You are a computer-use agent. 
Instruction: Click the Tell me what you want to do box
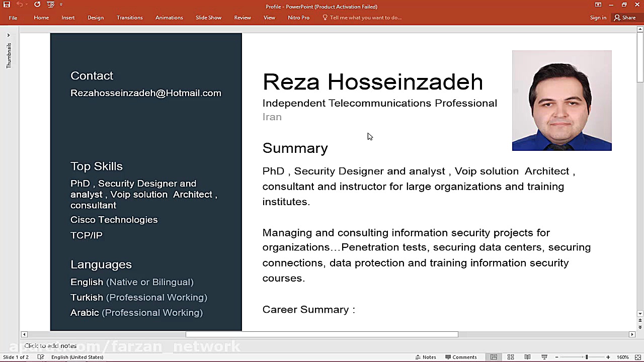pyautogui.click(x=362, y=18)
